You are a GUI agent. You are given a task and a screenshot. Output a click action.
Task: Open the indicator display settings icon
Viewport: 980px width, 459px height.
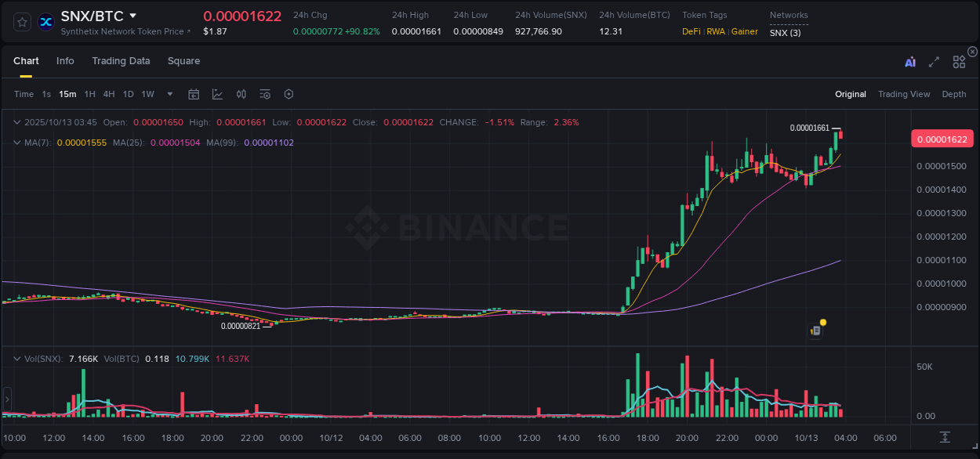pyautogui.click(x=264, y=94)
